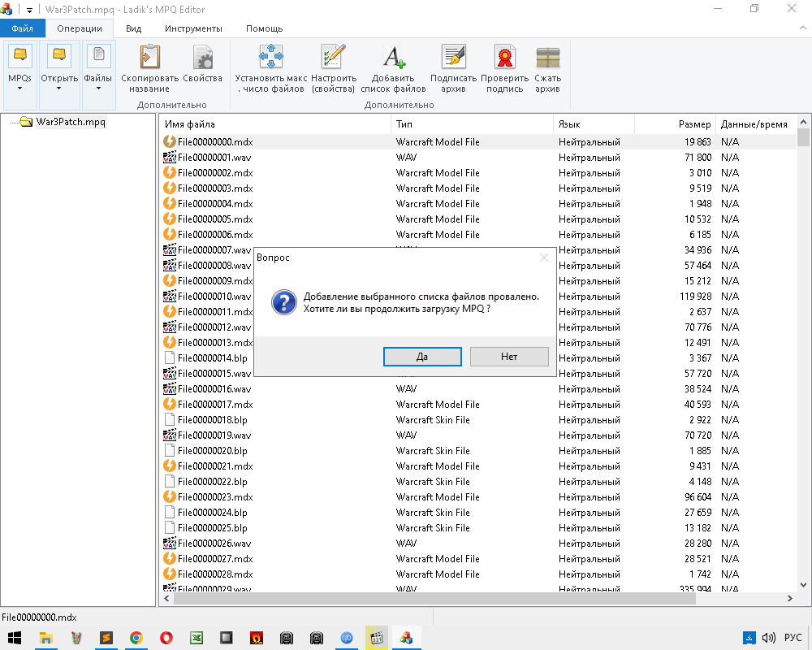Click N/A in the File00000027.mdx row
This screenshot has height=650, width=812.
tap(730, 559)
